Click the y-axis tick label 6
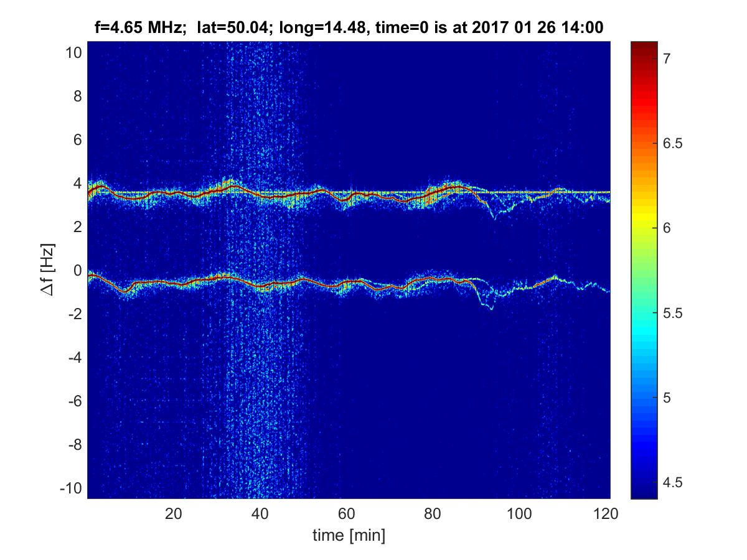The height and width of the screenshot is (560, 747). (x=77, y=140)
